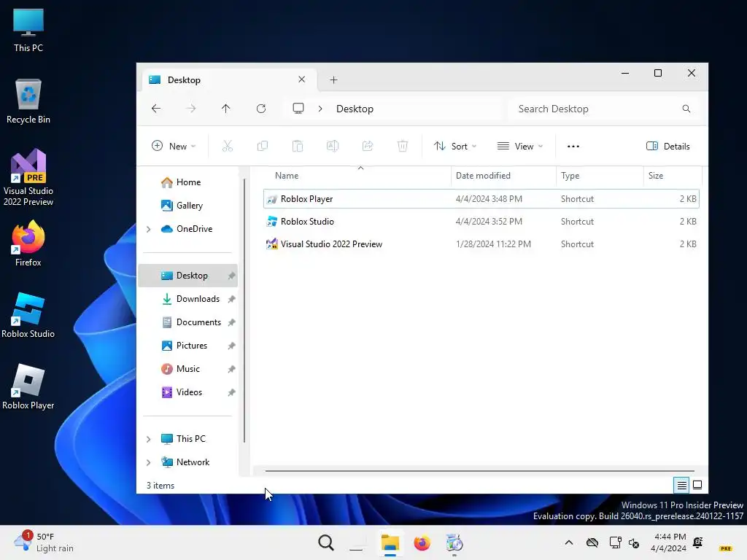
Task: Close the Desktop tab
Action: (x=301, y=79)
